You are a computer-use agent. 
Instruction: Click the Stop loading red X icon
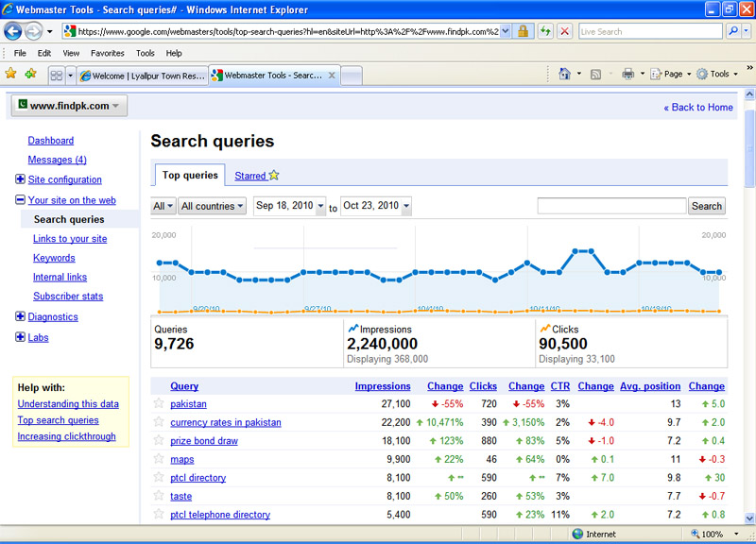coord(564,32)
